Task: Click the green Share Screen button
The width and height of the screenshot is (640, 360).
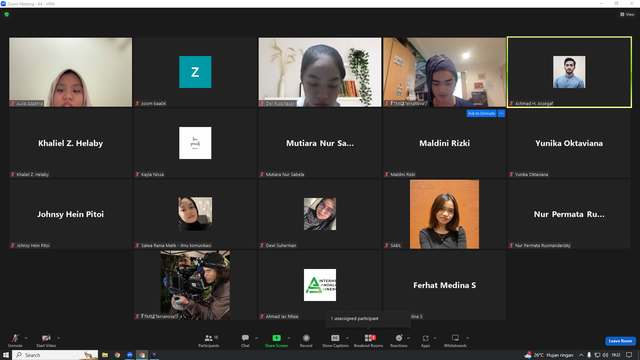Action: [x=276, y=340]
